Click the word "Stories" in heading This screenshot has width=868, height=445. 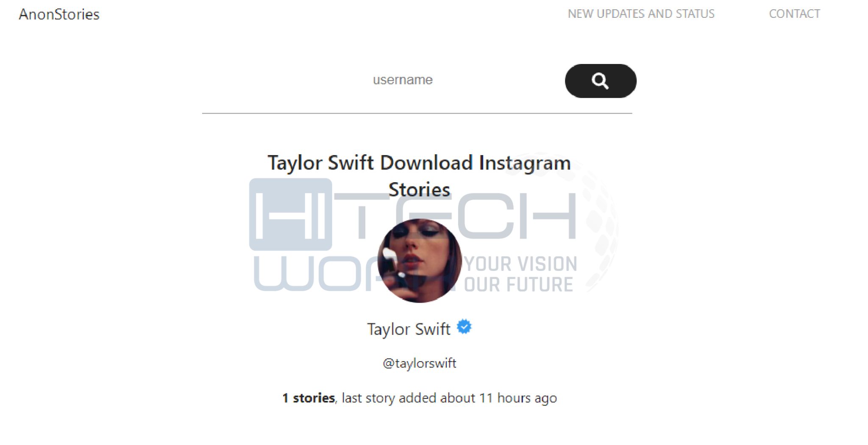419,189
